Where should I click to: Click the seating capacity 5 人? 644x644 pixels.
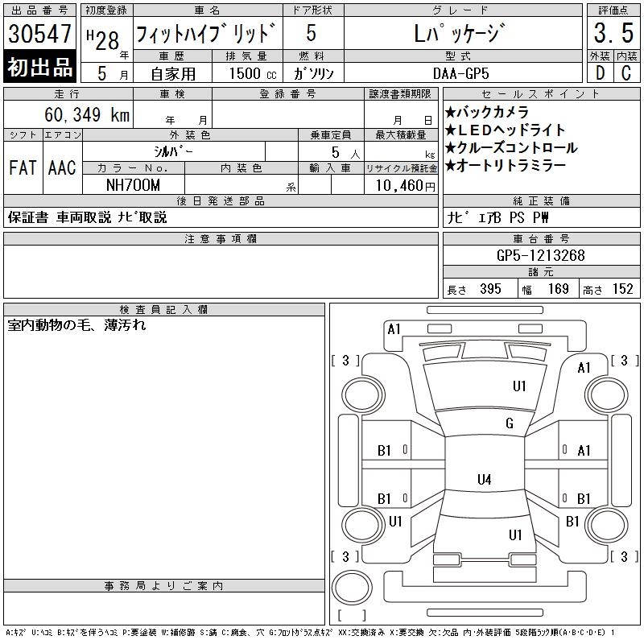tap(346, 152)
